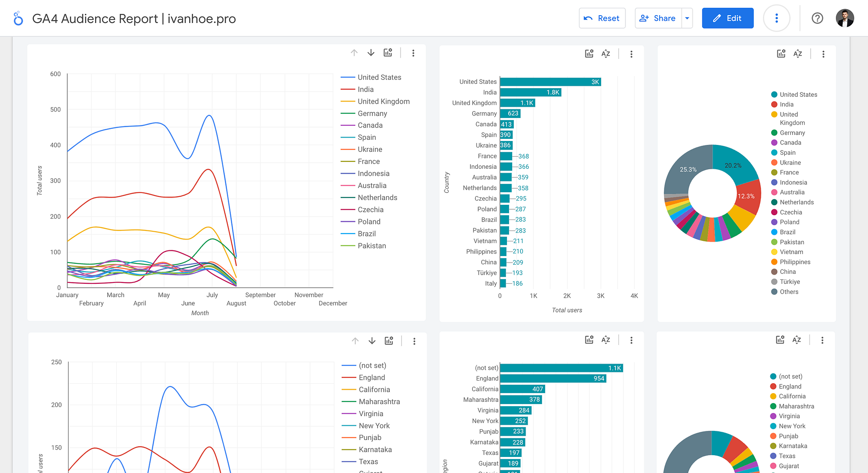Click the 20.2% slice of the country donut
The height and width of the screenshot is (473, 868).
733,165
